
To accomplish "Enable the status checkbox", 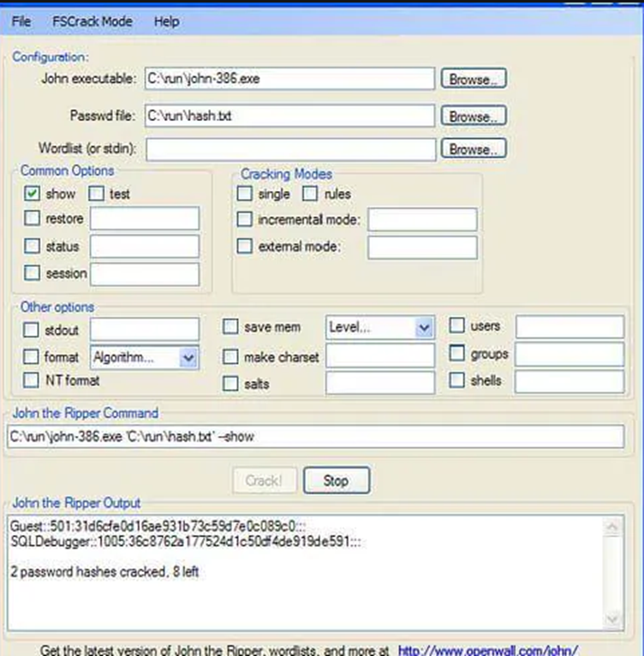I will tap(33, 246).
